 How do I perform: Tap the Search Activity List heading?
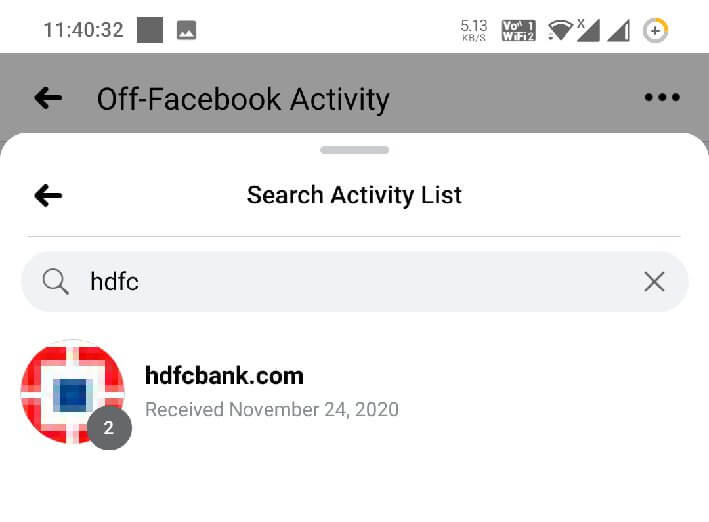(354, 195)
